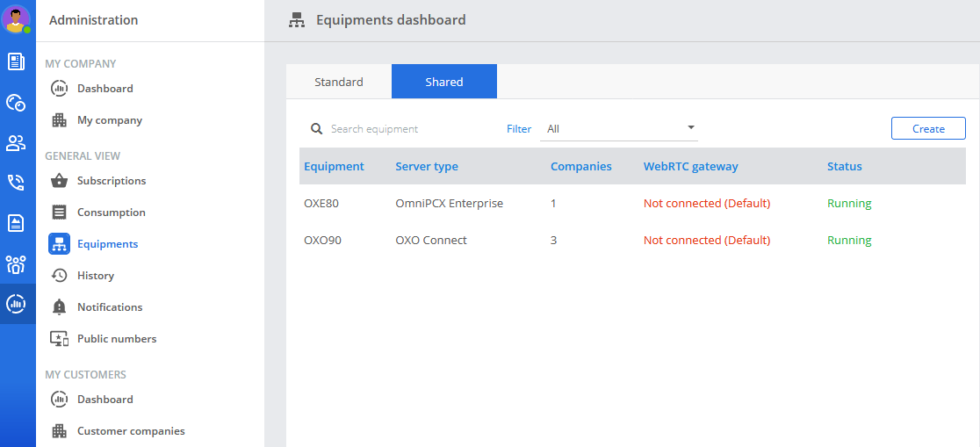Click Customer companies building icon
Image resolution: width=980 pixels, height=447 pixels.
(60, 430)
